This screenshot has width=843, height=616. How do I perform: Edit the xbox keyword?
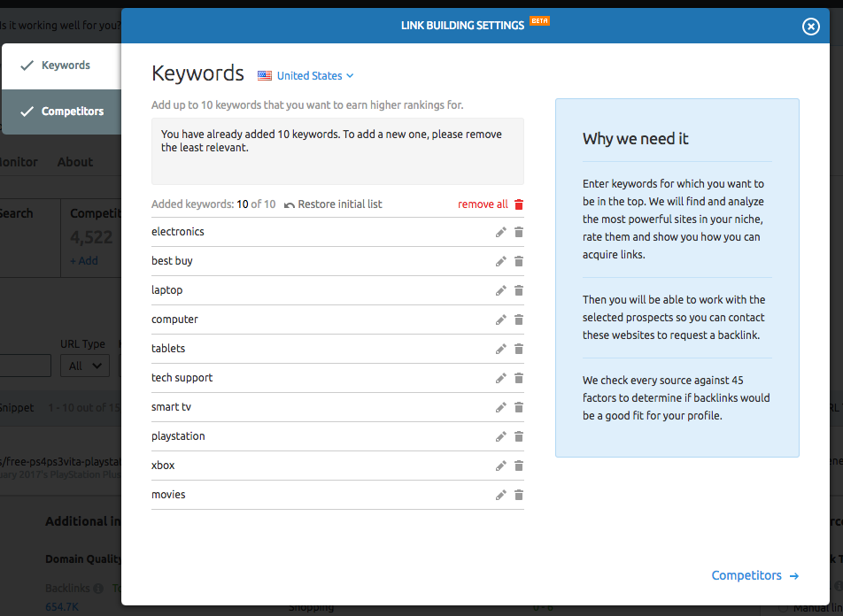point(500,466)
